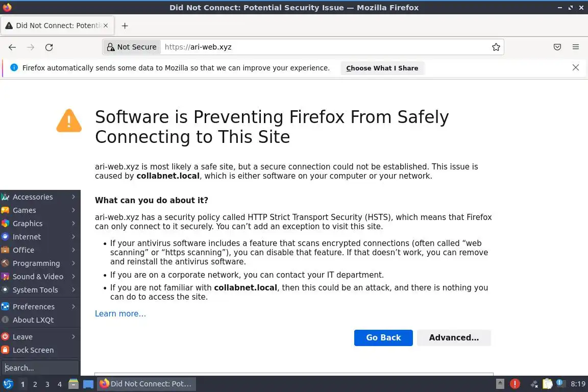588x392 pixels.
Task: Click the network connection tray icon
Action: click(534, 384)
